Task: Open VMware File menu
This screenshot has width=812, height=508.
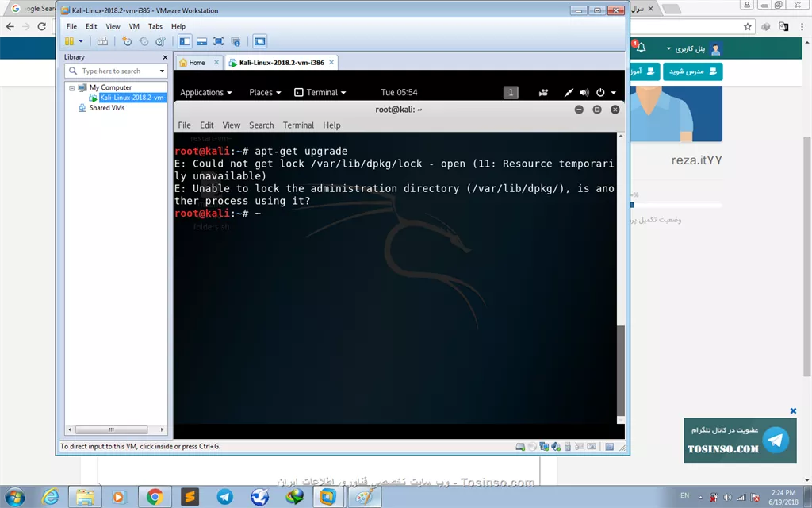Action: point(71,26)
